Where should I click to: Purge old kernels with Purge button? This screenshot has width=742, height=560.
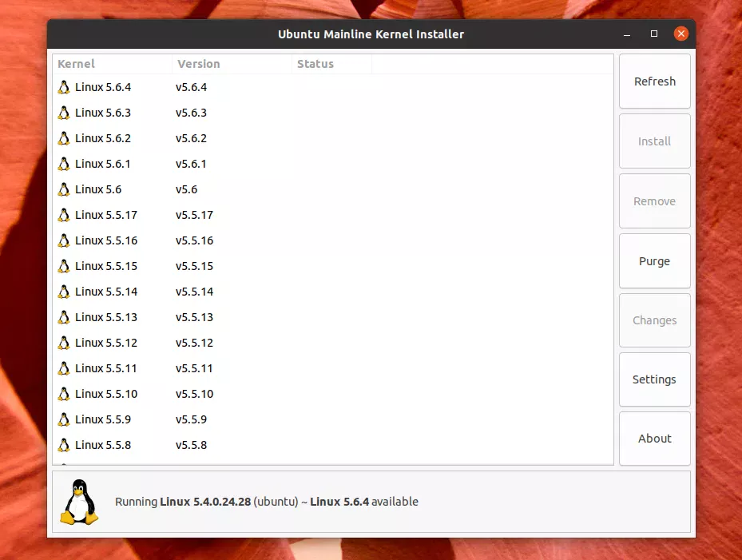[x=654, y=261]
